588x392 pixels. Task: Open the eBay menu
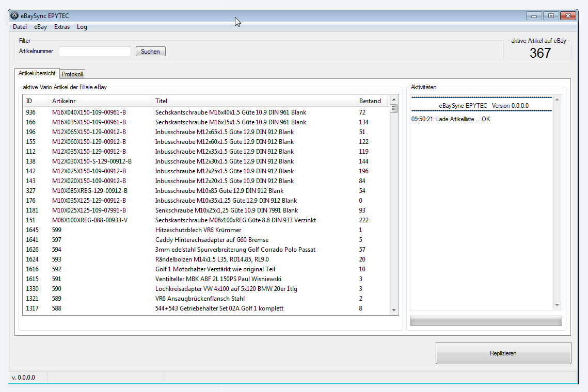pos(40,27)
